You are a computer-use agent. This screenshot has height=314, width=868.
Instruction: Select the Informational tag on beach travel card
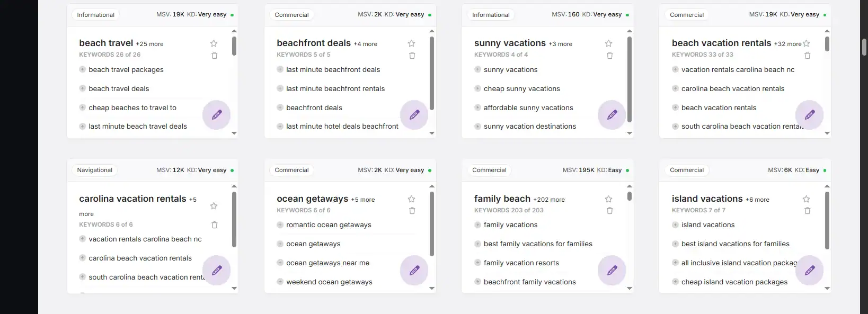95,15
